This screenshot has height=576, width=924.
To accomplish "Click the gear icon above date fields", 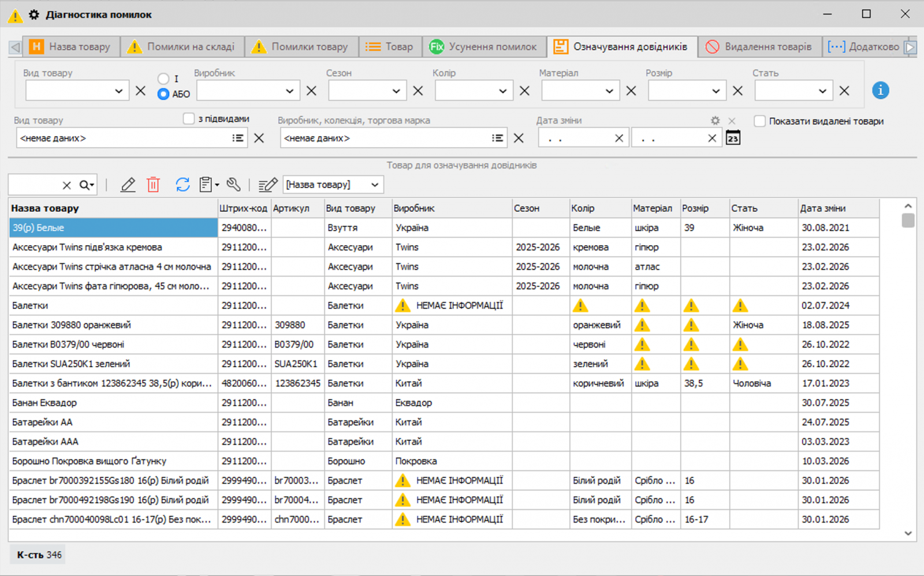I will pos(715,121).
